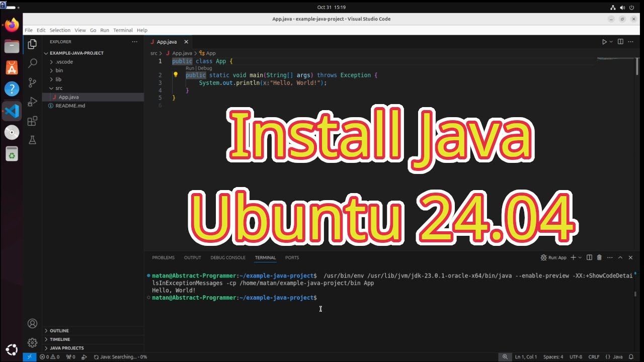The width and height of the screenshot is (644, 362).
Task: Change indentation via Spaces: 4
Action: 553,357
